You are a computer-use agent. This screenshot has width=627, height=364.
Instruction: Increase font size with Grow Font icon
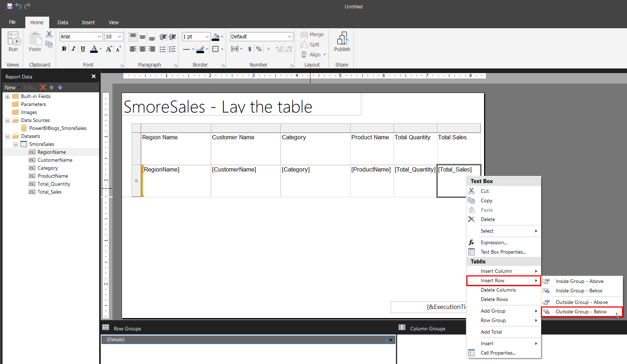(x=109, y=49)
